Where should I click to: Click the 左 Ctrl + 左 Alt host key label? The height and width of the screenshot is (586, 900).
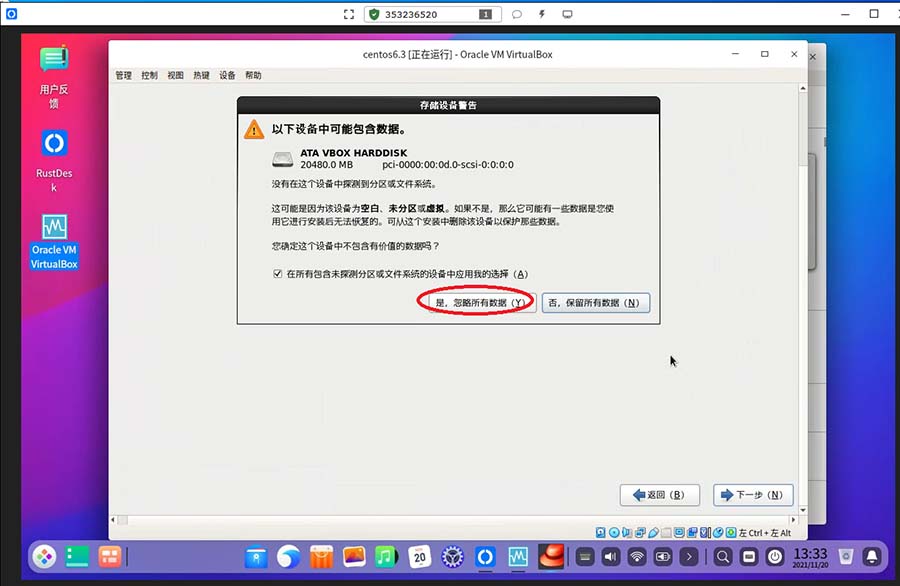pyautogui.click(x=765, y=533)
